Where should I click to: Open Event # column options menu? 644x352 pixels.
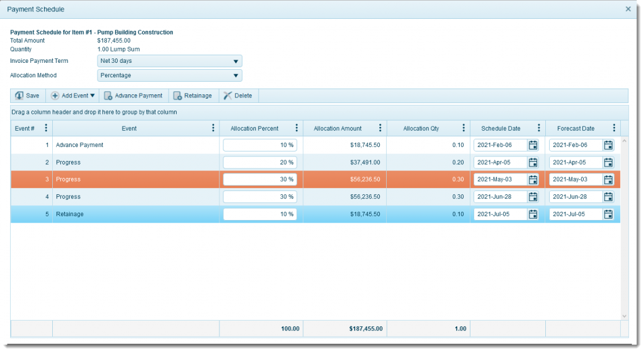coord(46,128)
